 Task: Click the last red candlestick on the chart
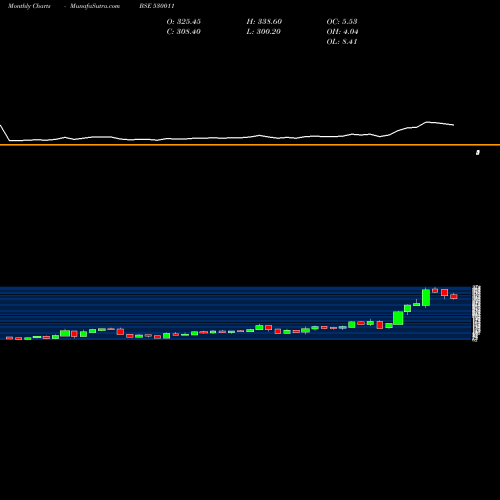click(454, 296)
